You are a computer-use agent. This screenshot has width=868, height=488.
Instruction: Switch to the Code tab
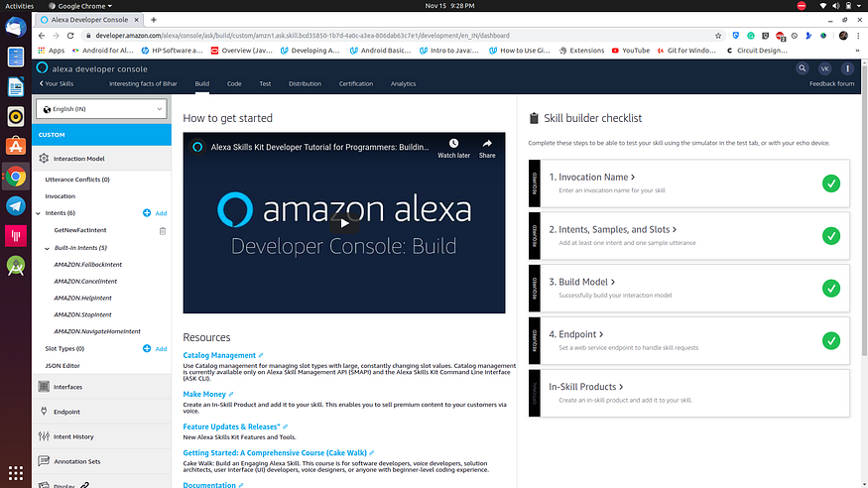pyautogui.click(x=234, y=83)
